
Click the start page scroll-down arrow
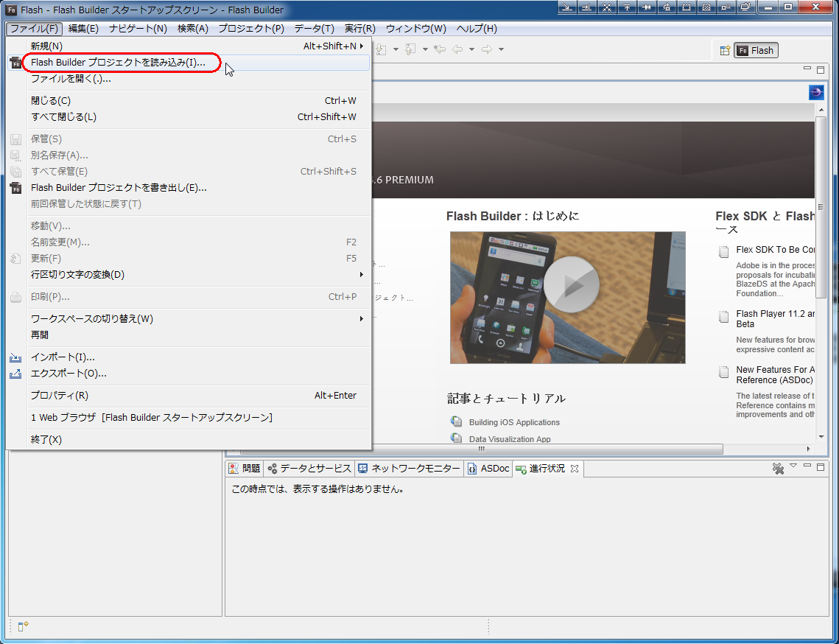coord(821,437)
